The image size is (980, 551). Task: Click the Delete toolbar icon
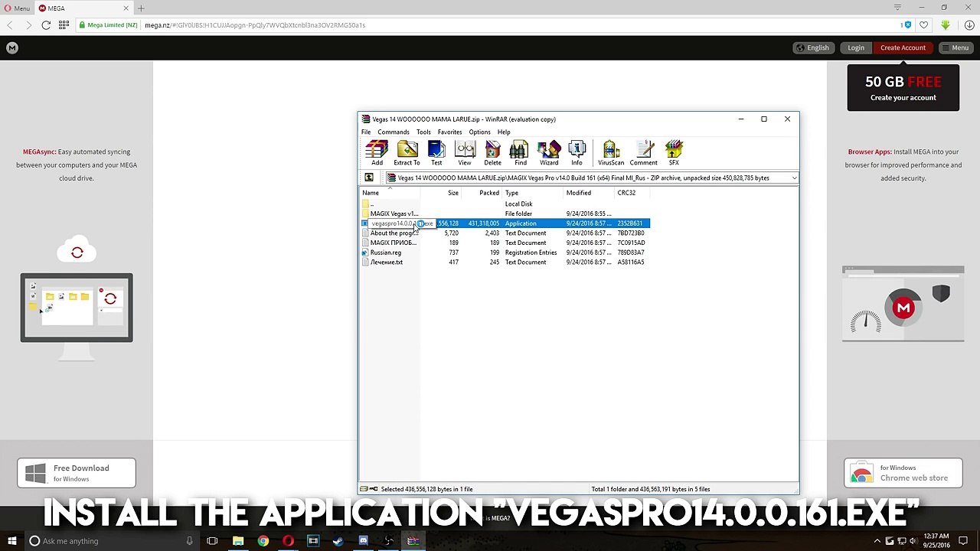(x=492, y=153)
